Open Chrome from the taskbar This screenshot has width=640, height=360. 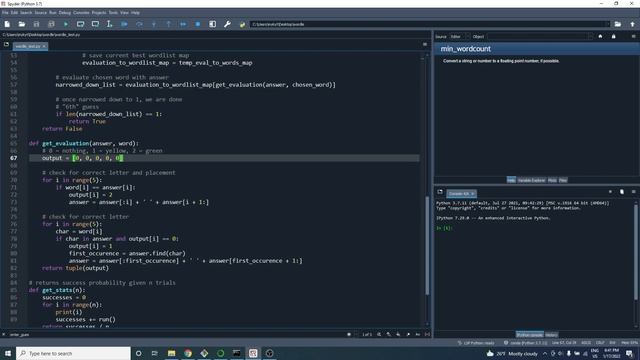point(188,353)
